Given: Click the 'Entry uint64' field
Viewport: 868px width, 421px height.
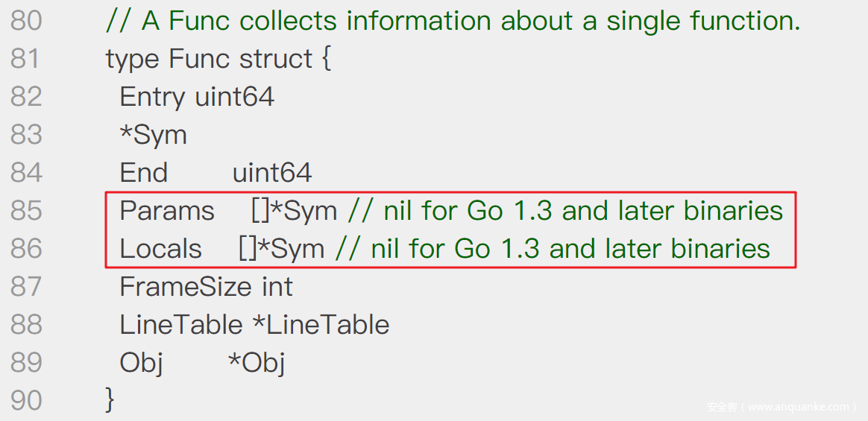Looking at the screenshot, I should [197, 98].
